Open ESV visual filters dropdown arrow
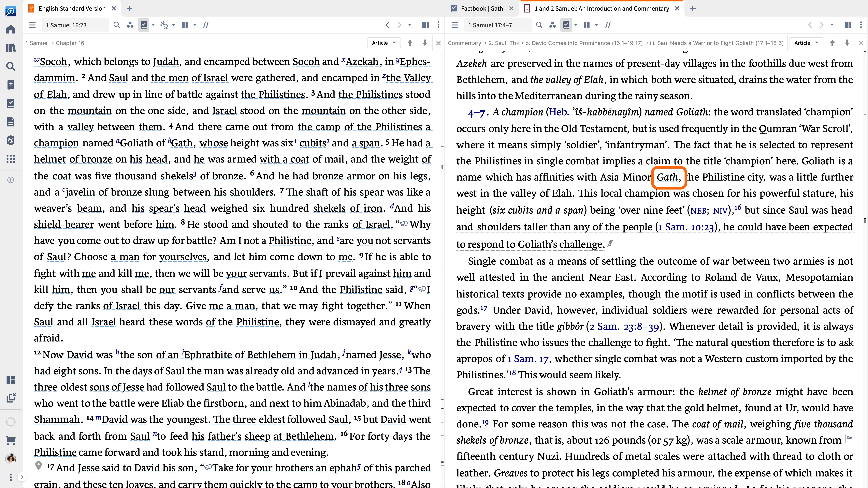The width and height of the screenshot is (868, 488). tap(153, 25)
